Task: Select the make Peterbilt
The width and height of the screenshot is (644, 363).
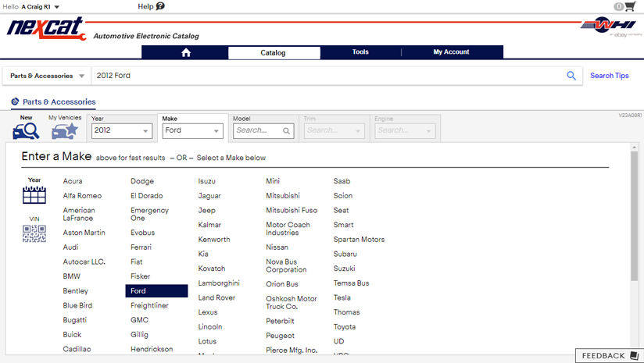Action: tap(280, 321)
